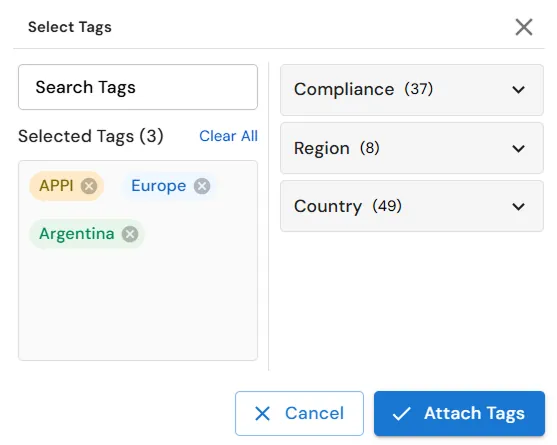The height and width of the screenshot is (445, 557).
Task: Expand the Region (8) chevron
Action: coord(518,148)
